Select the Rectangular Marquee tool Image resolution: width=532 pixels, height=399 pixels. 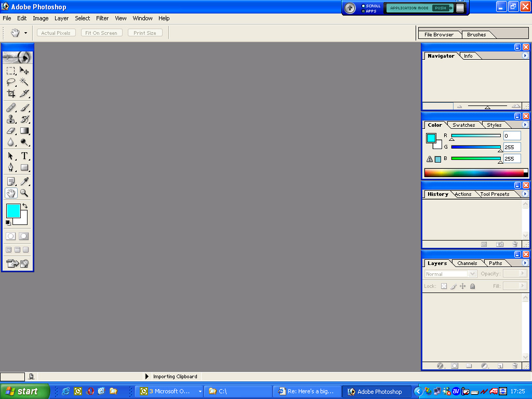point(10,71)
